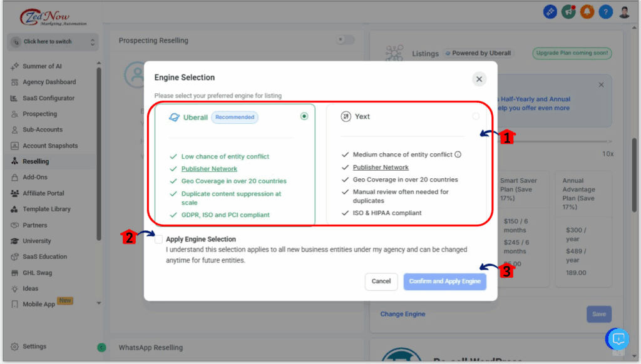The height and width of the screenshot is (364, 641).
Task: Check the Apply Engine Selection checkbox
Action: pos(158,240)
